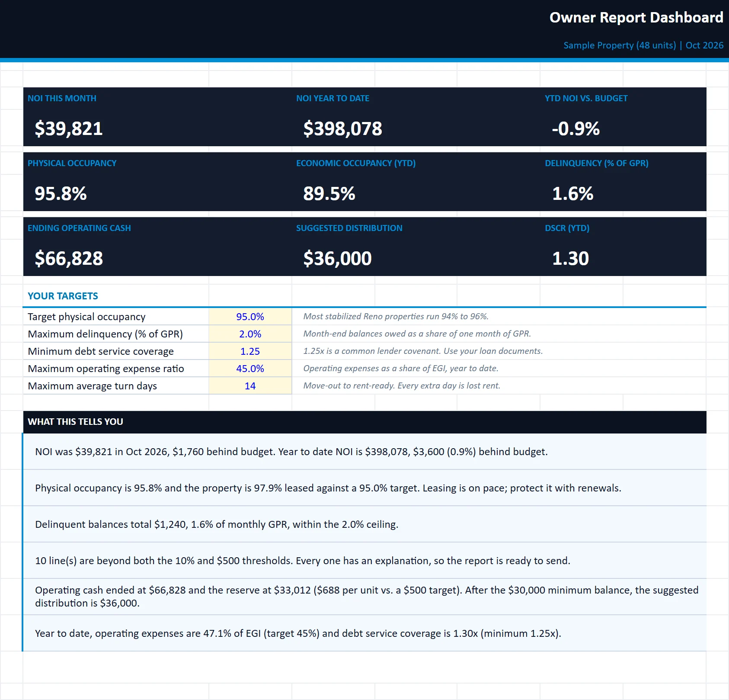This screenshot has height=700, width=729.
Task: Edit the Target physical occupancy input 95.0%
Action: pyautogui.click(x=250, y=317)
